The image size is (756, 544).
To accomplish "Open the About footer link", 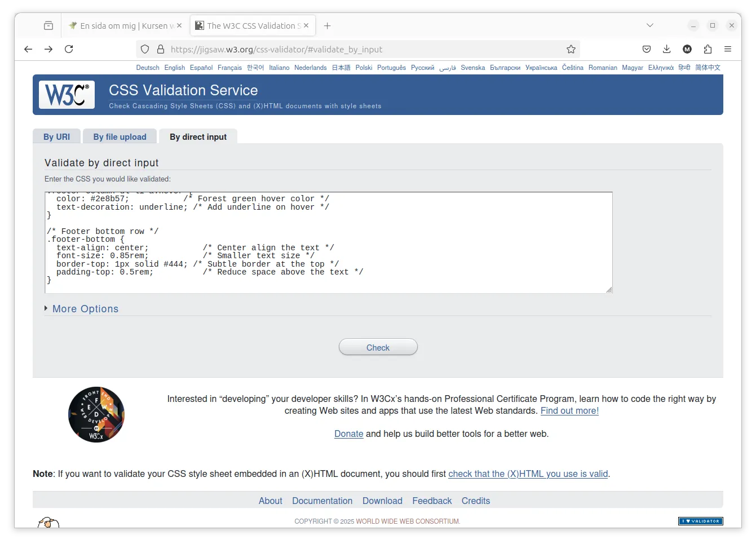I will (271, 501).
